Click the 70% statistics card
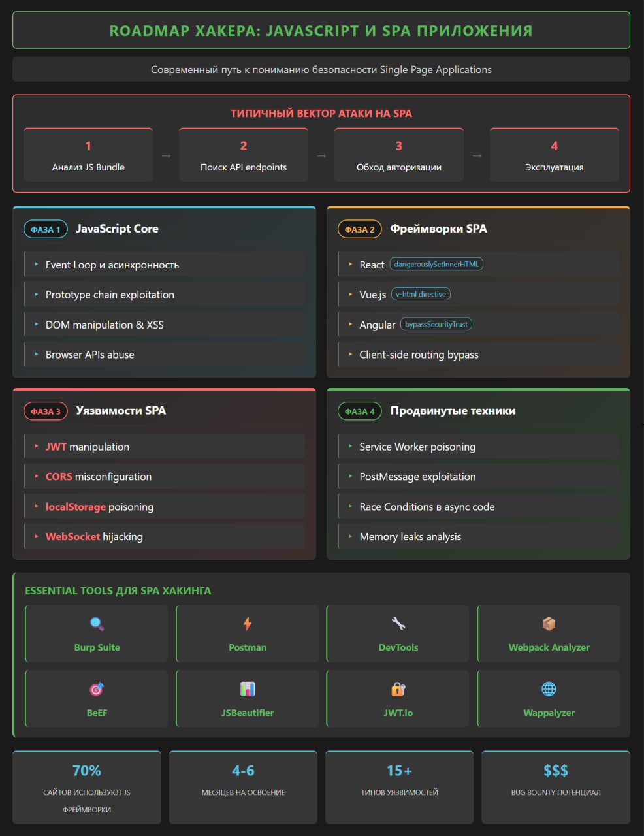 [87, 788]
